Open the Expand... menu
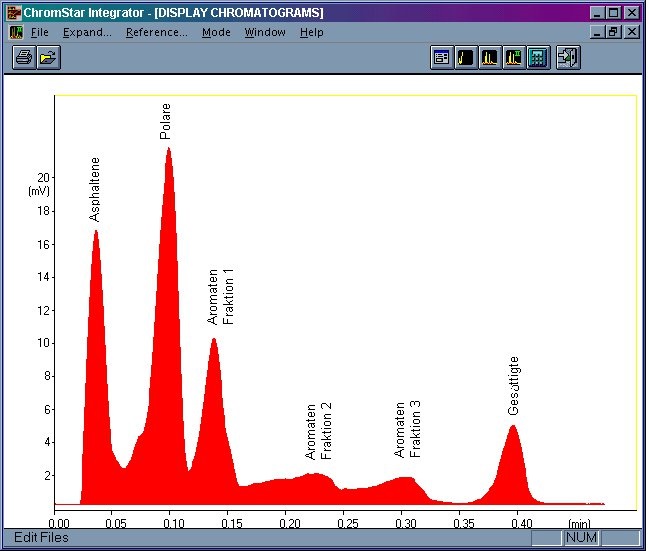Screen dimensions: 649x551 point(87,32)
